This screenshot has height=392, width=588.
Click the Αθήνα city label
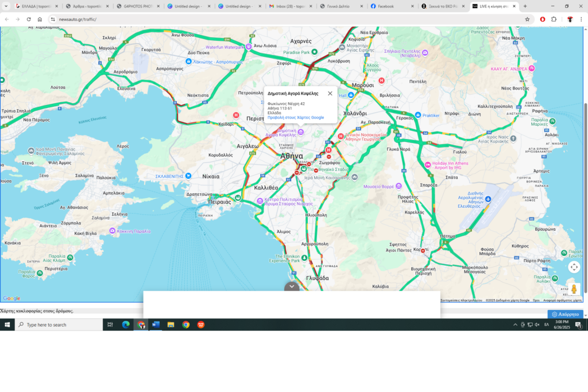click(x=291, y=156)
